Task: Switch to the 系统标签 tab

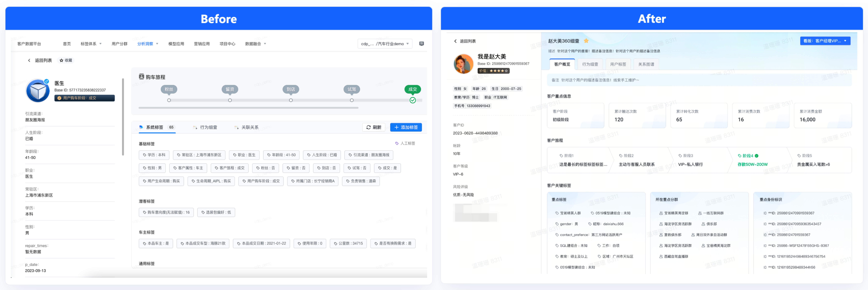Action: (x=157, y=127)
